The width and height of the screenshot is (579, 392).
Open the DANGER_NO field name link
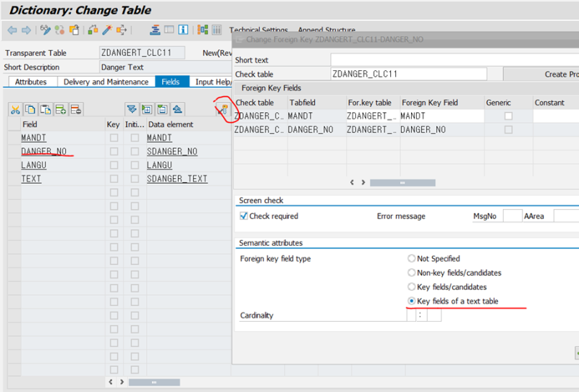[x=44, y=151]
